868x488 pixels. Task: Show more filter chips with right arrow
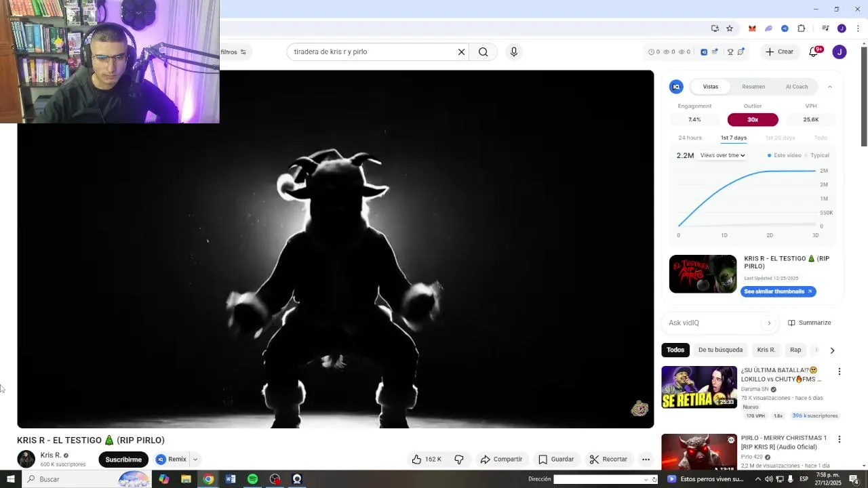[x=832, y=350]
